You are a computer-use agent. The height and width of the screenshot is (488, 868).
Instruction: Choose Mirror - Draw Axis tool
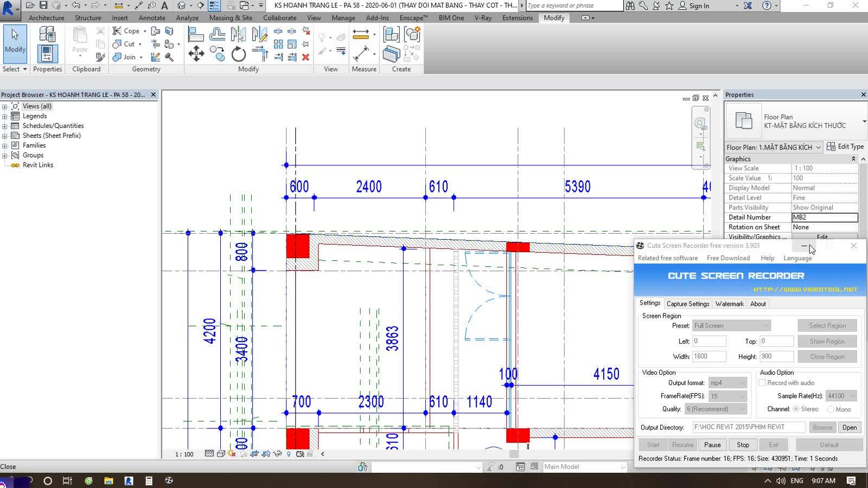(x=259, y=35)
